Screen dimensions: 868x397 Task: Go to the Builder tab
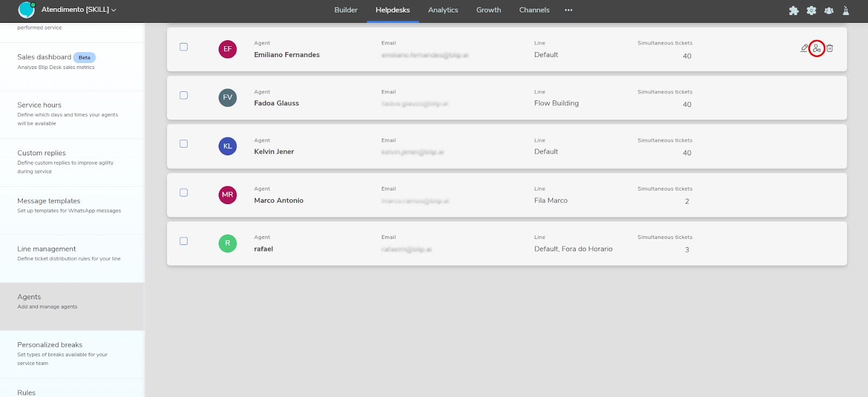(346, 10)
